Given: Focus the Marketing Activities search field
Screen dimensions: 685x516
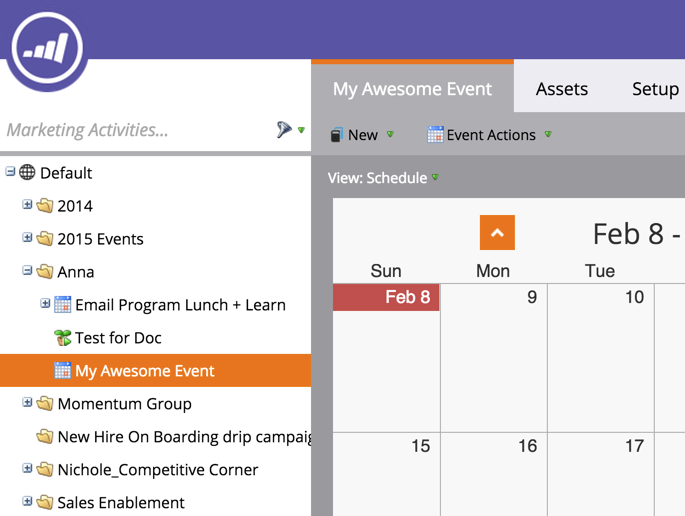Looking at the screenshot, I should 135,130.
